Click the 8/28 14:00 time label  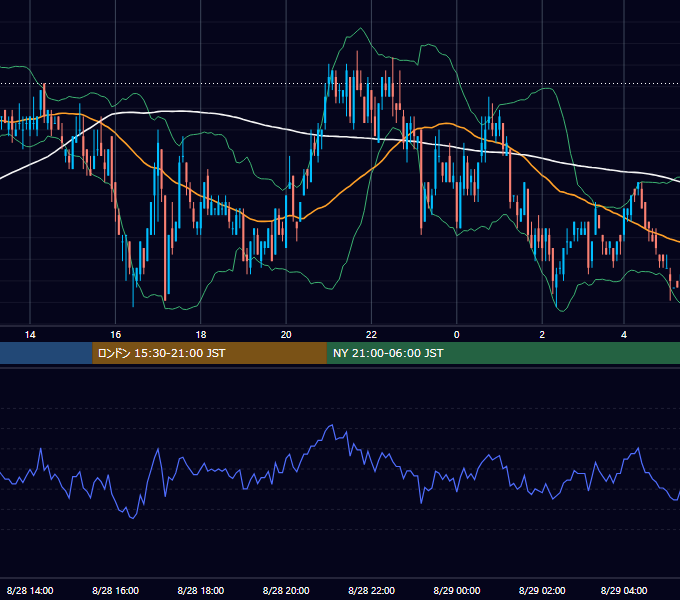click(x=30, y=590)
